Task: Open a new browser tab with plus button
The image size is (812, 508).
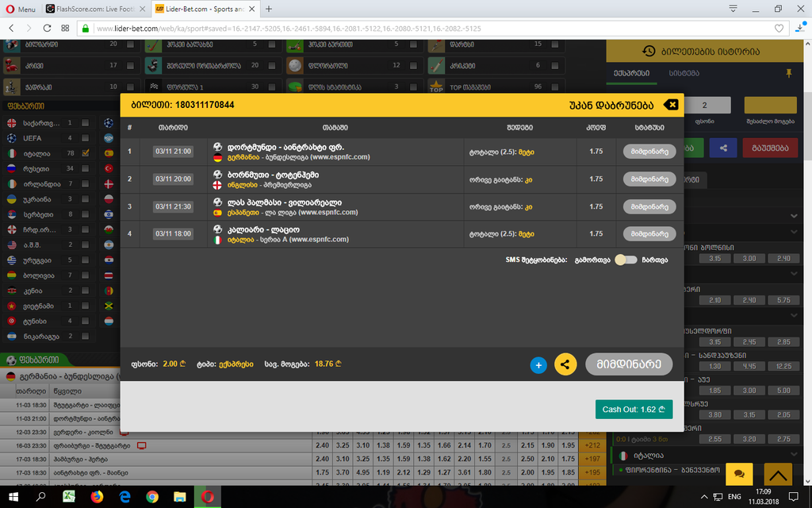Action: 268,9
